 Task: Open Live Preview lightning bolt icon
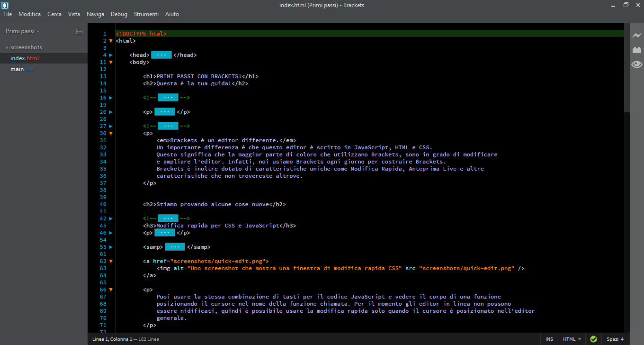pos(636,36)
